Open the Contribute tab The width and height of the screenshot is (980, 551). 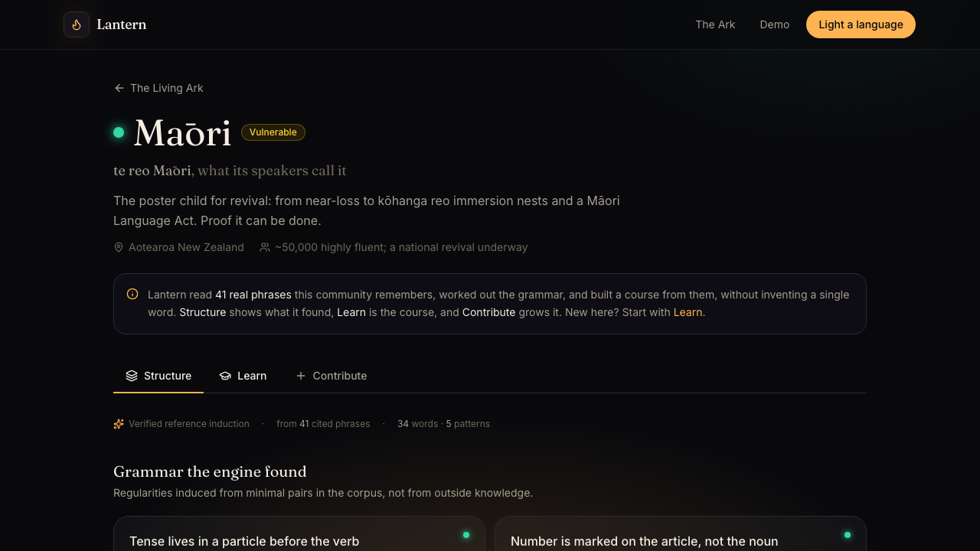pyautogui.click(x=331, y=376)
